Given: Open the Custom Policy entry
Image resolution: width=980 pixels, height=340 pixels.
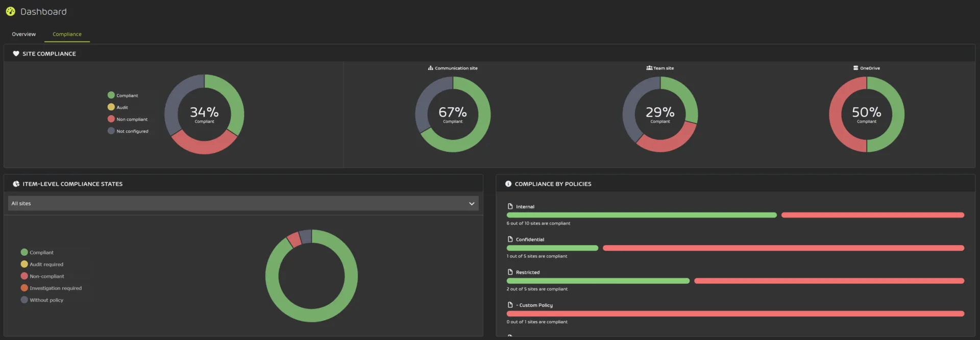Looking at the screenshot, I should [535, 305].
